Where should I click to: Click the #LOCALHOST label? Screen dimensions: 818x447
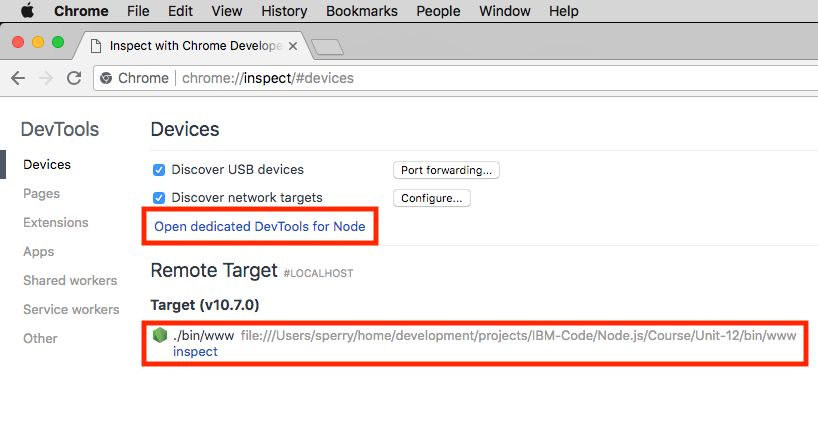coord(318,273)
